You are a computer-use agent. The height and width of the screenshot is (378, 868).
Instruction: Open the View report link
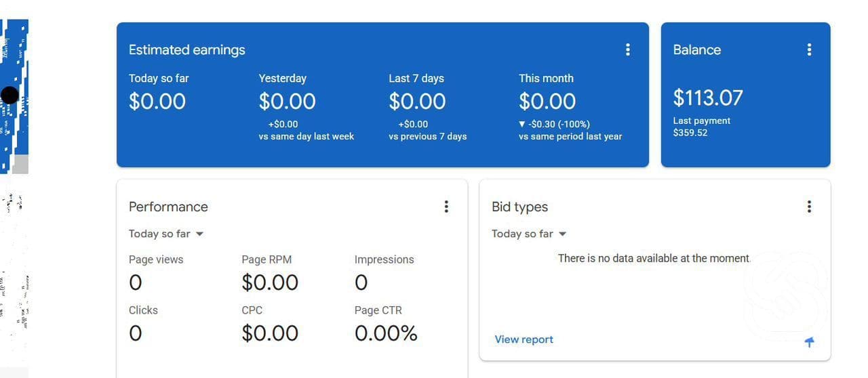524,339
